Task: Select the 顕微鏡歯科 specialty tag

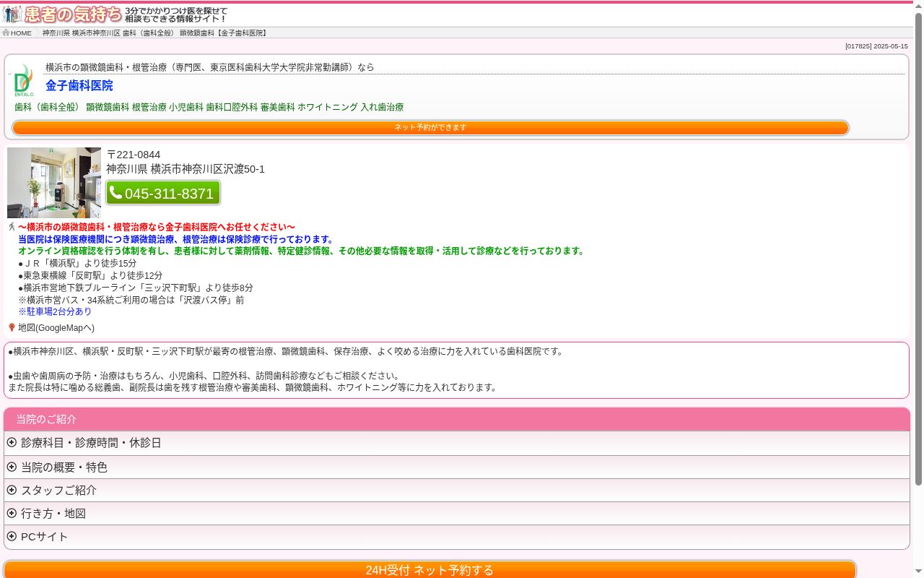Action: (x=108, y=107)
